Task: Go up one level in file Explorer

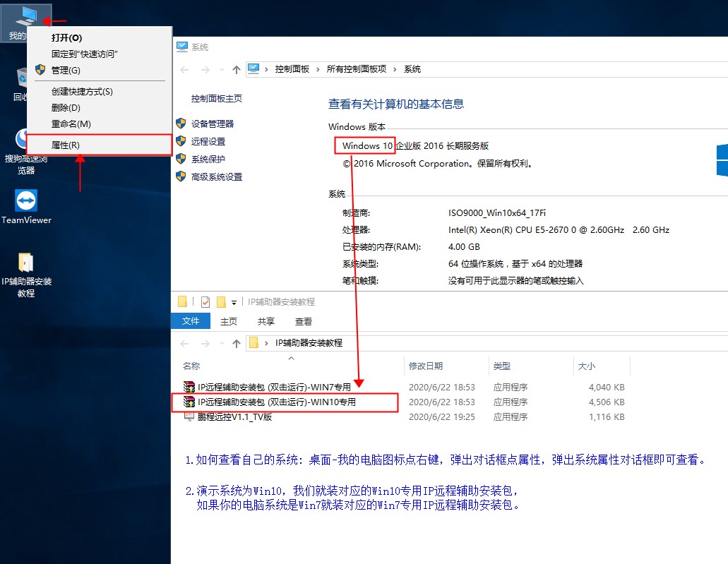Action: [x=237, y=344]
